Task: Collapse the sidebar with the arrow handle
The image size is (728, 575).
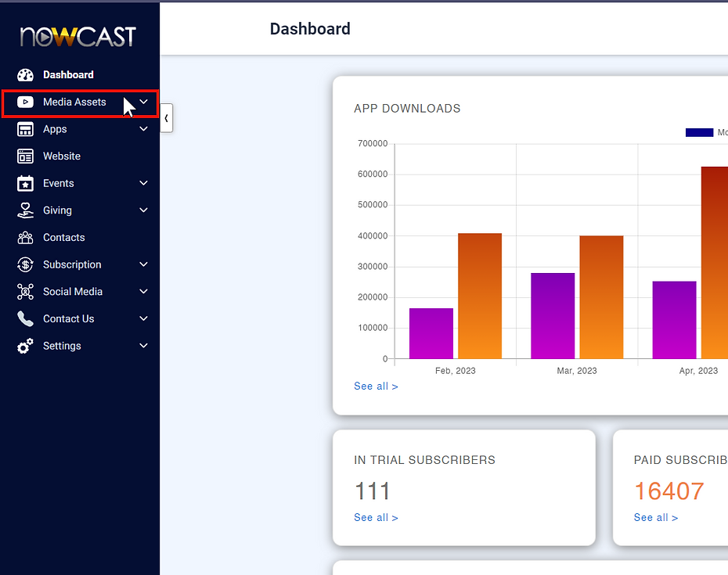Action: click(167, 118)
